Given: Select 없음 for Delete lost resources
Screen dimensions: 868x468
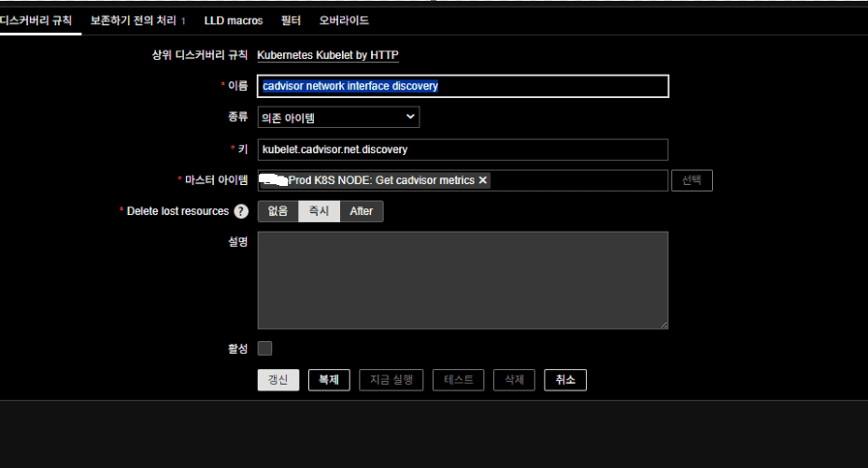Looking at the screenshot, I should [x=277, y=211].
